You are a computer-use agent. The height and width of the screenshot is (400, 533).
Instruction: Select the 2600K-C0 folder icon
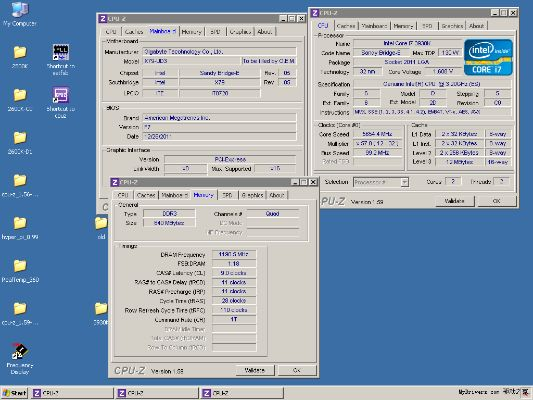tap(20, 100)
